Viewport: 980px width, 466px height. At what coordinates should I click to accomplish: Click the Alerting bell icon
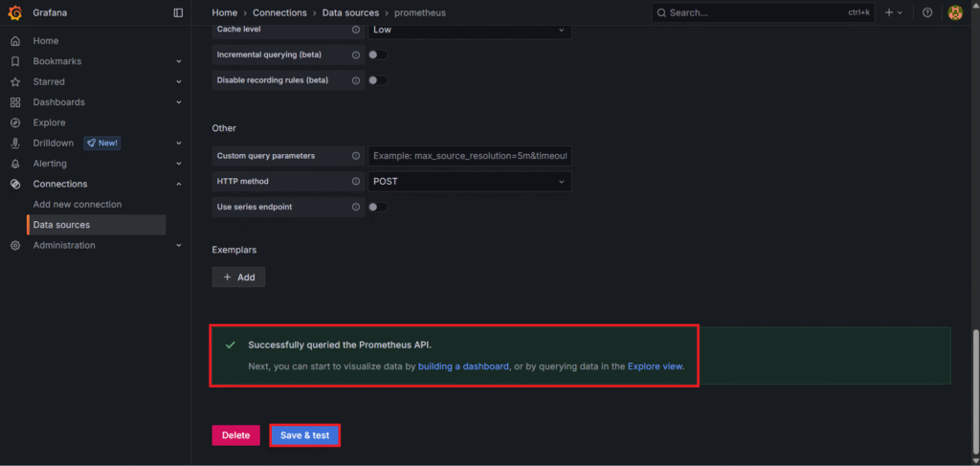[x=15, y=164]
